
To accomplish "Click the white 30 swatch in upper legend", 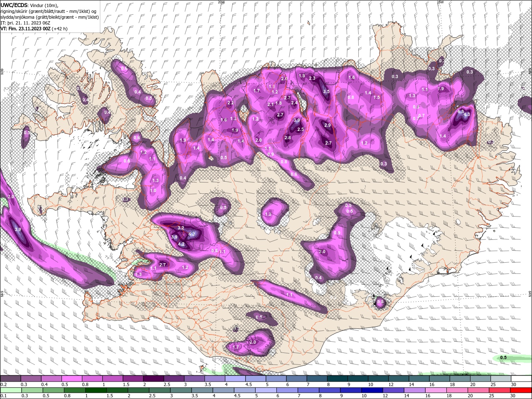I will click(x=521, y=379).
